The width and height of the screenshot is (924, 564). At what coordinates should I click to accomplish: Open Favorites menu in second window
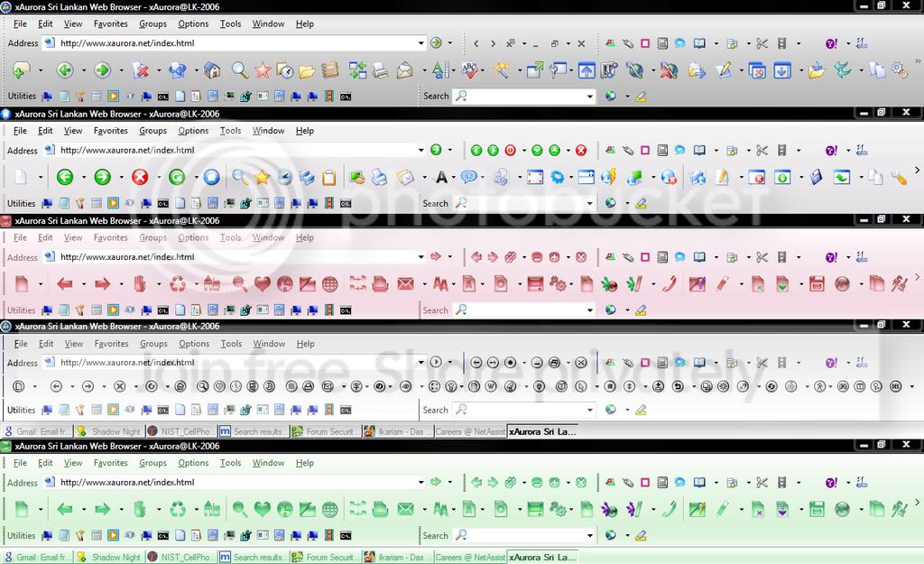click(x=111, y=131)
